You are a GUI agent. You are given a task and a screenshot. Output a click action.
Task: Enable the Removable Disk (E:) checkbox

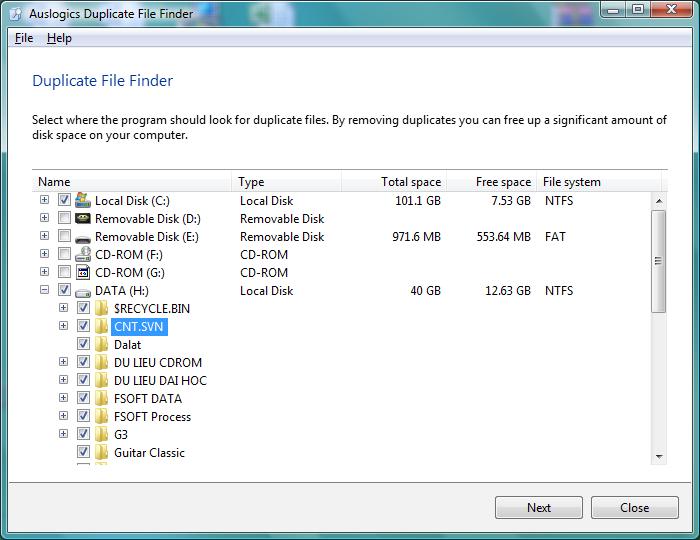[64, 237]
